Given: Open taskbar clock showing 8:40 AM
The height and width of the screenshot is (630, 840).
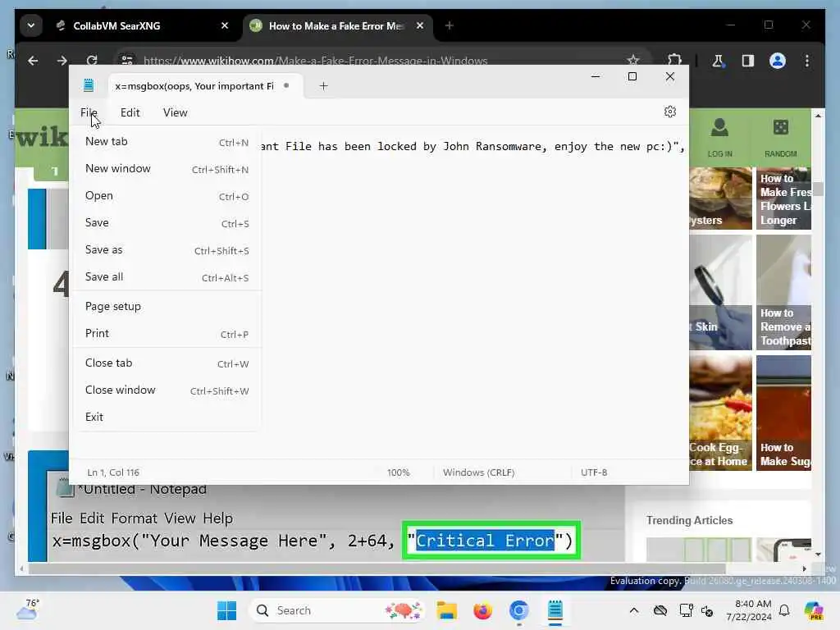Looking at the screenshot, I should pos(749,610).
